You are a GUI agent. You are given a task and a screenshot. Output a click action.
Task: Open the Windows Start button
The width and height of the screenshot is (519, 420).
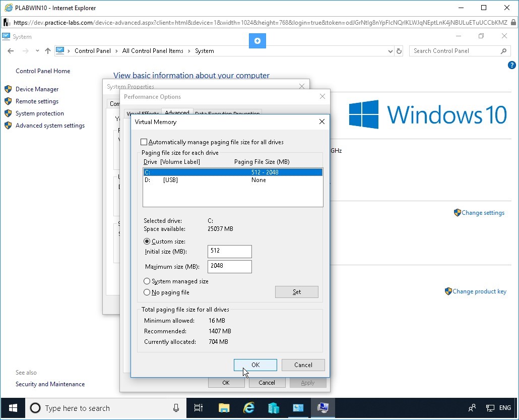pyautogui.click(x=13, y=408)
